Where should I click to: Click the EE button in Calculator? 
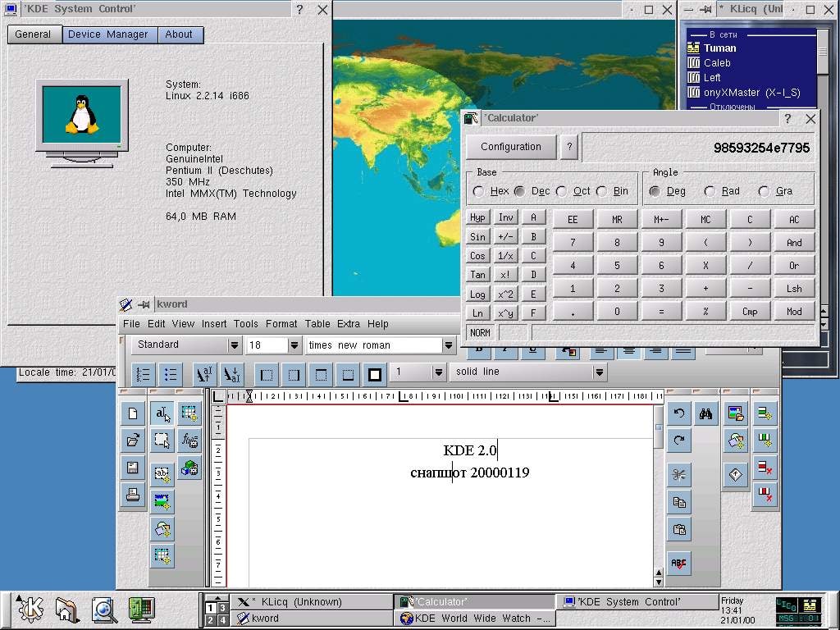click(x=573, y=219)
